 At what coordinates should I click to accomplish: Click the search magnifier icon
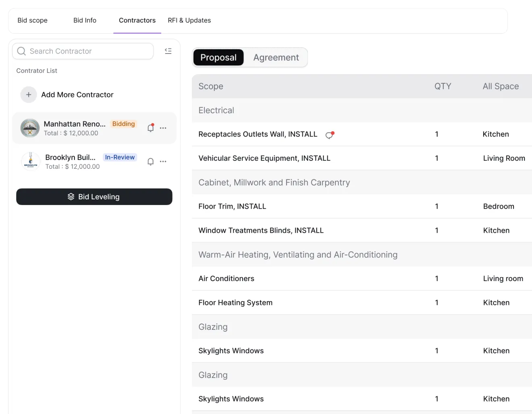pos(22,51)
